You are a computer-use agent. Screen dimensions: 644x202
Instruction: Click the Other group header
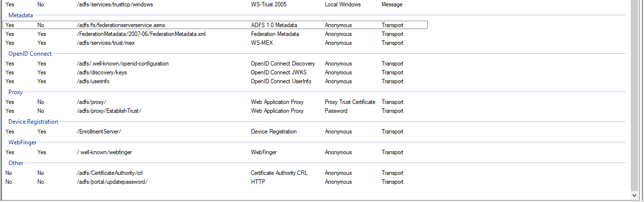(16, 163)
